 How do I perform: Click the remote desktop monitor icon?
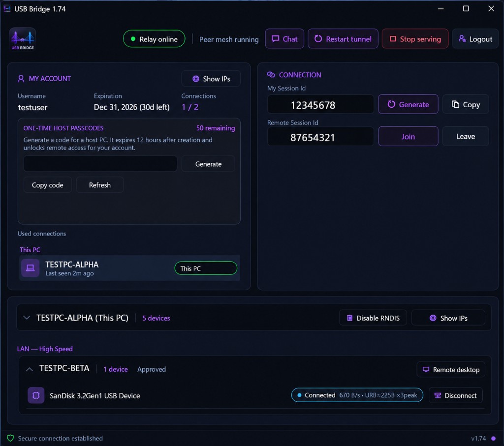[x=426, y=369]
